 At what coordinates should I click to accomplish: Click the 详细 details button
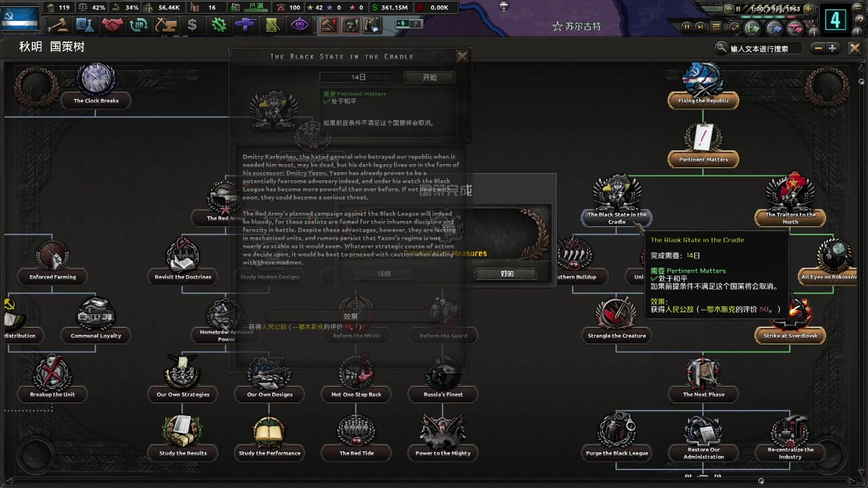tap(384, 274)
